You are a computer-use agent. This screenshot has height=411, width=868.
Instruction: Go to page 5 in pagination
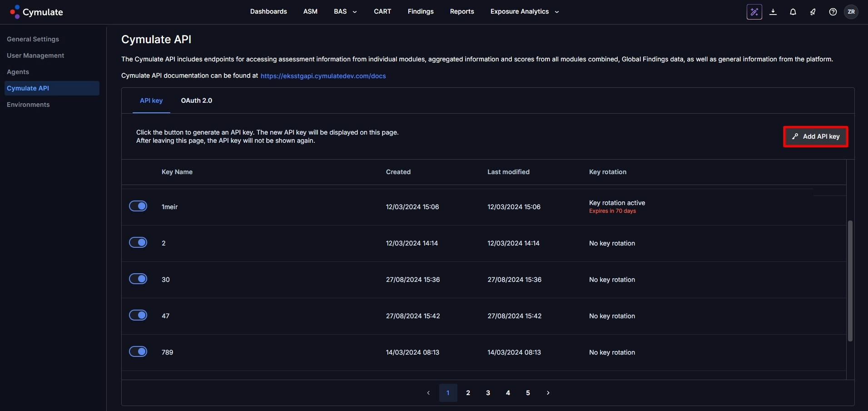[528, 393]
